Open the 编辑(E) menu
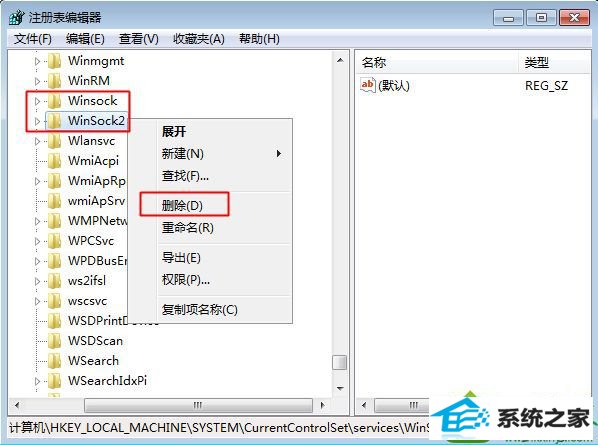Screen dimensions: 598x445 [x=85, y=39]
